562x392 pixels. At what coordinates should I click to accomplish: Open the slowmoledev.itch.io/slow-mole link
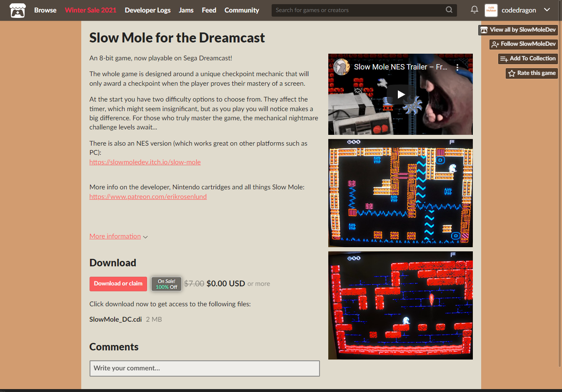coord(145,162)
